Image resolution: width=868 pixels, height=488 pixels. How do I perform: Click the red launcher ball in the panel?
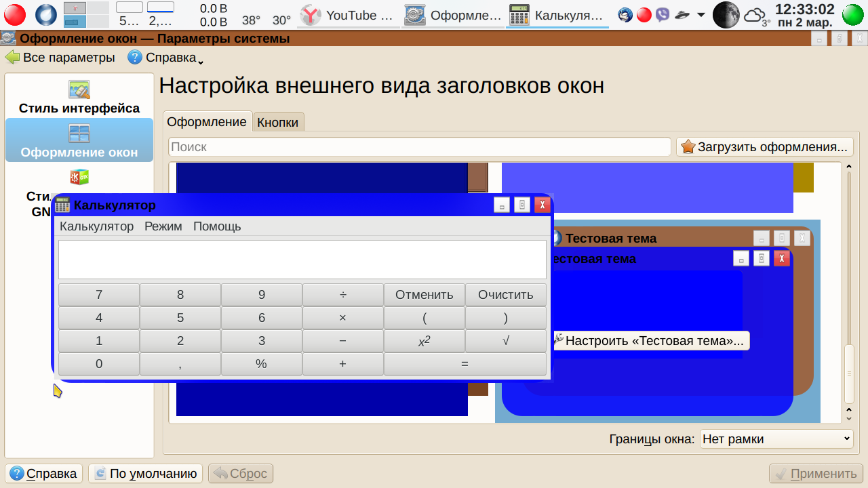tap(15, 14)
